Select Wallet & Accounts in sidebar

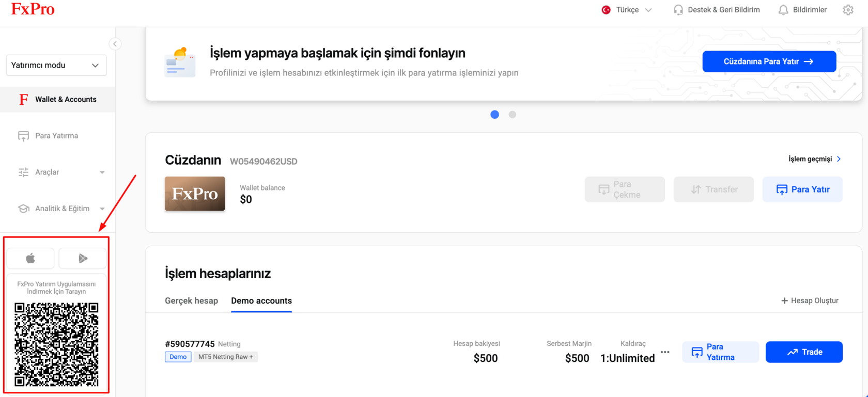tap(57, 99)
